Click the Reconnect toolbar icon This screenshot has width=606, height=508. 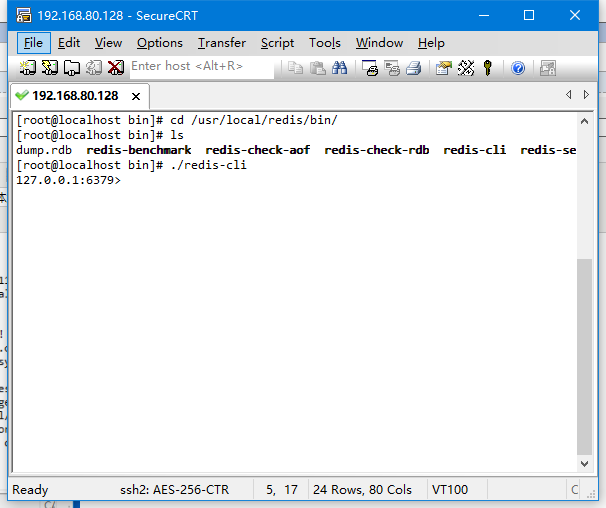tap(94, 68)
